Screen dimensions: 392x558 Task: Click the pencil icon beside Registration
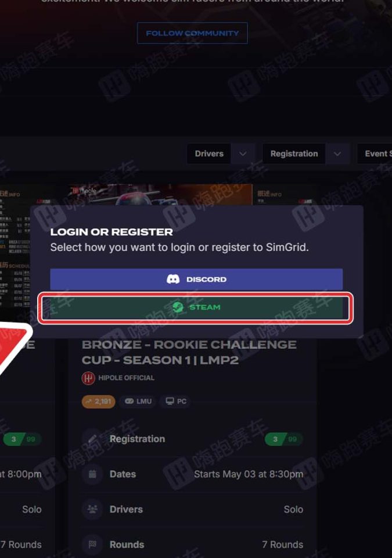[92, 439]
